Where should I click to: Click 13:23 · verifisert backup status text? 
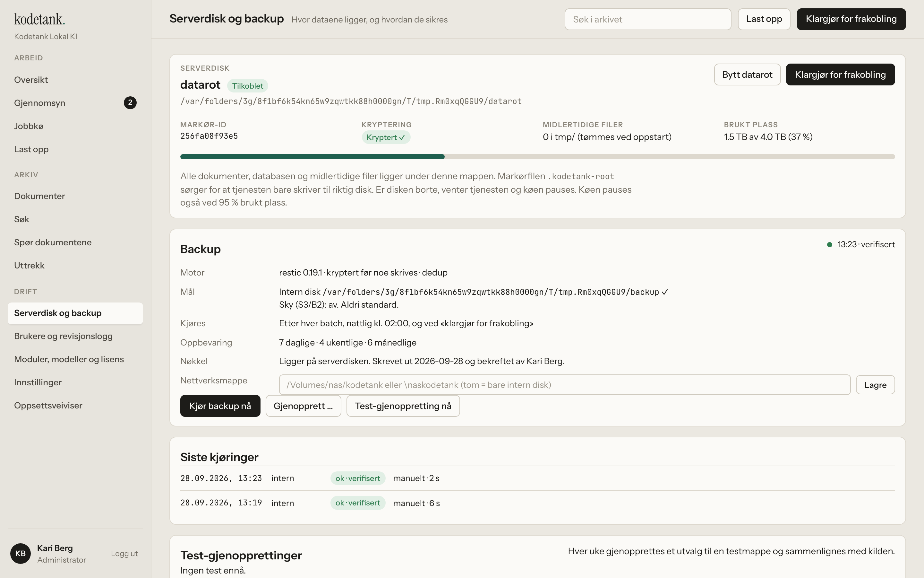[x=866, y=244]
